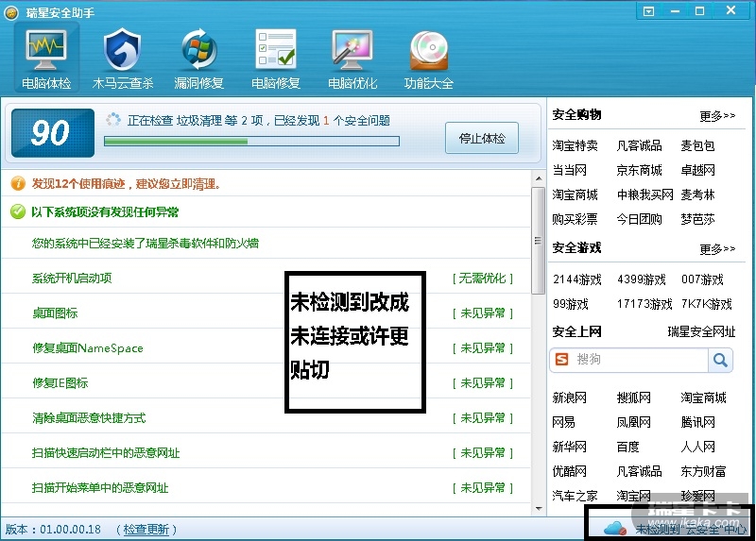
Task: Click the Sogou search magnifier button
Action: click(x=720, y=360)
